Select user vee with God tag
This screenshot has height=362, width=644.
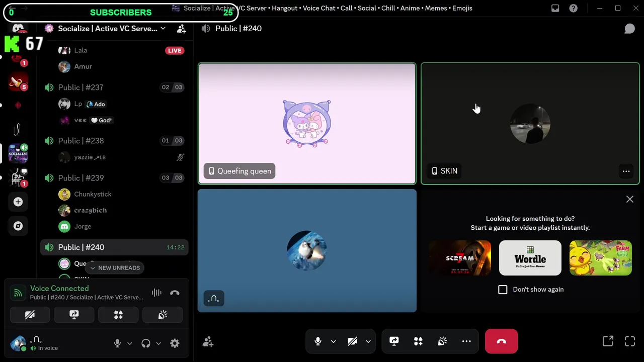pos(120,120)
